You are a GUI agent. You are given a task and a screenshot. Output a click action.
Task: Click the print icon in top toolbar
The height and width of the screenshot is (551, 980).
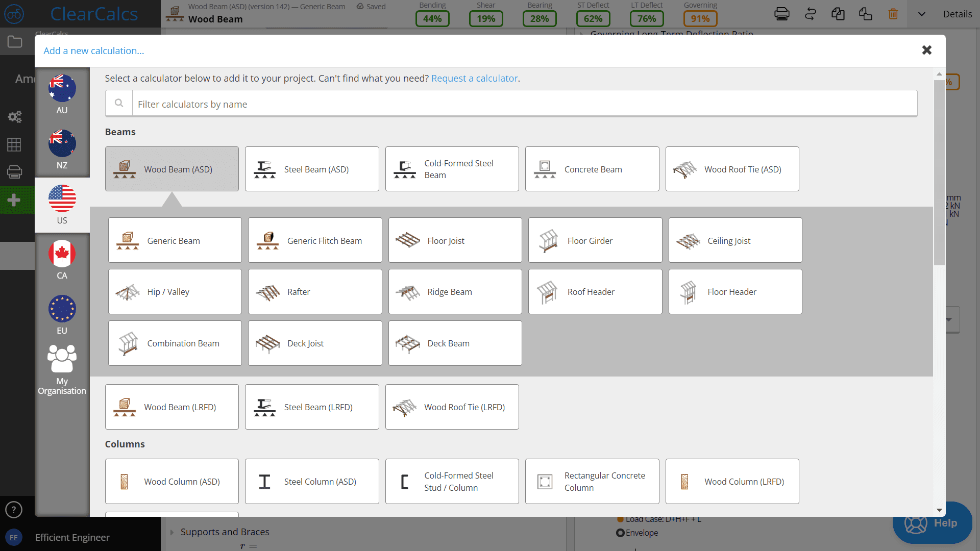[781, 14]
